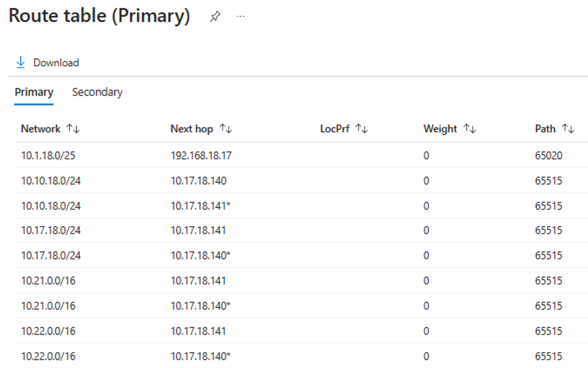The height and width of the screenshot is (368, 588).
Task: Open the ellipsis more options icon
Action: 240,16
